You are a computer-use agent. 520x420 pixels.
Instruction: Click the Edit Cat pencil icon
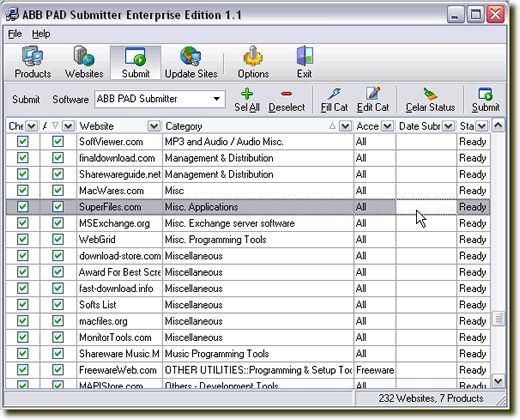point(373,94)
